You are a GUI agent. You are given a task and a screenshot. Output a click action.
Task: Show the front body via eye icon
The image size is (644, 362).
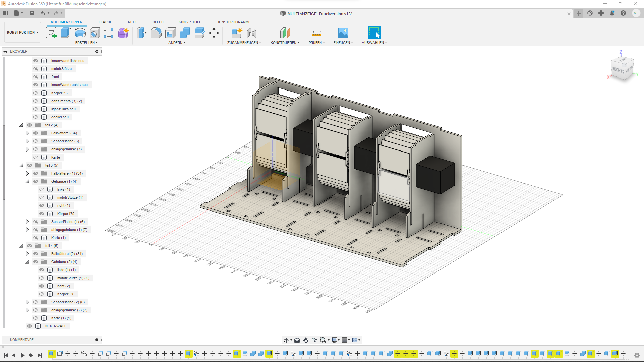coord(36,77)
